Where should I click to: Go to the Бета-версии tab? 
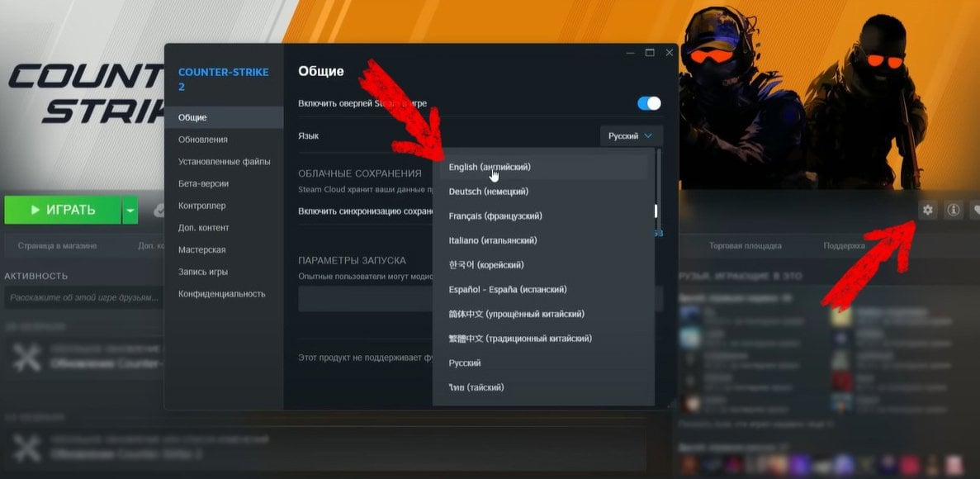(224, 184)
